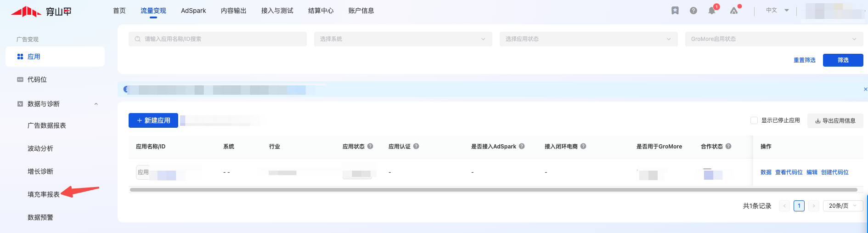The width and height of the screenshot is (868, 233).
Task: Open the 选择系统 dropdown
Action: (x=403, y=39)
